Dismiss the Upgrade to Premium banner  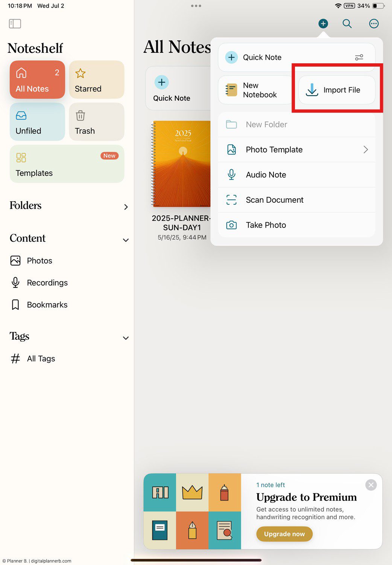(x=371, y=485)
